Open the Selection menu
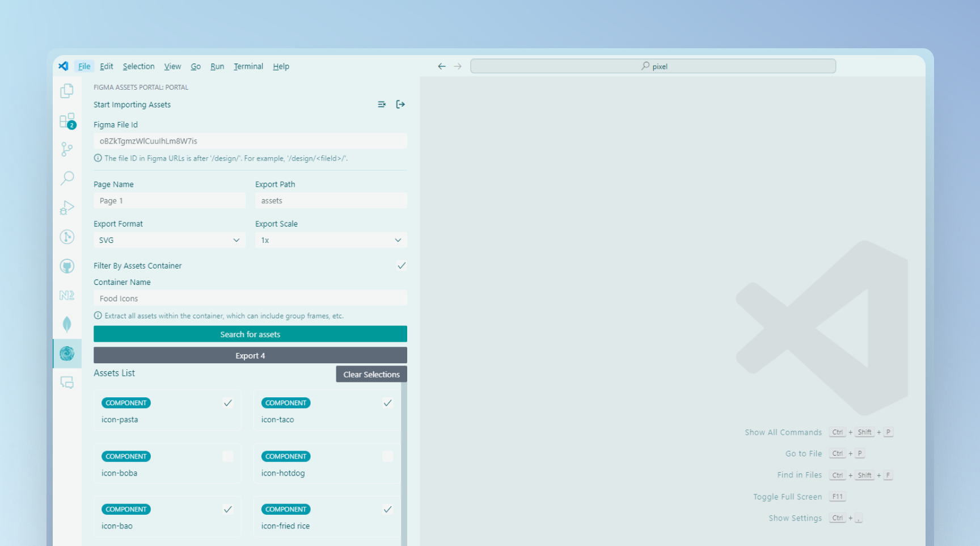This screenshot has height=546, width=980. [138, 66]
